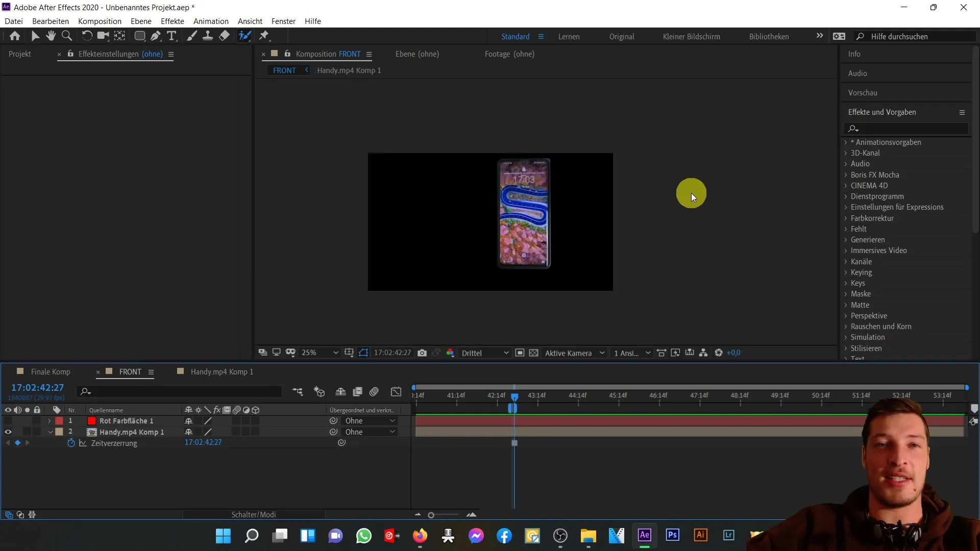980x551 pixels.
Task: Select the Clone Stamp tool
Action: (x=208, y=36)
